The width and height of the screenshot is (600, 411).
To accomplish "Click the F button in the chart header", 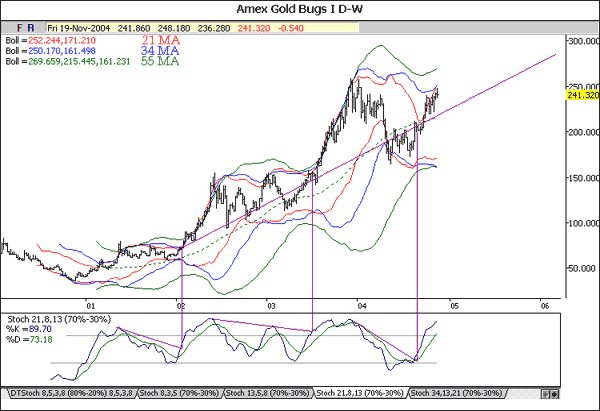I will [x=20, y=28].
